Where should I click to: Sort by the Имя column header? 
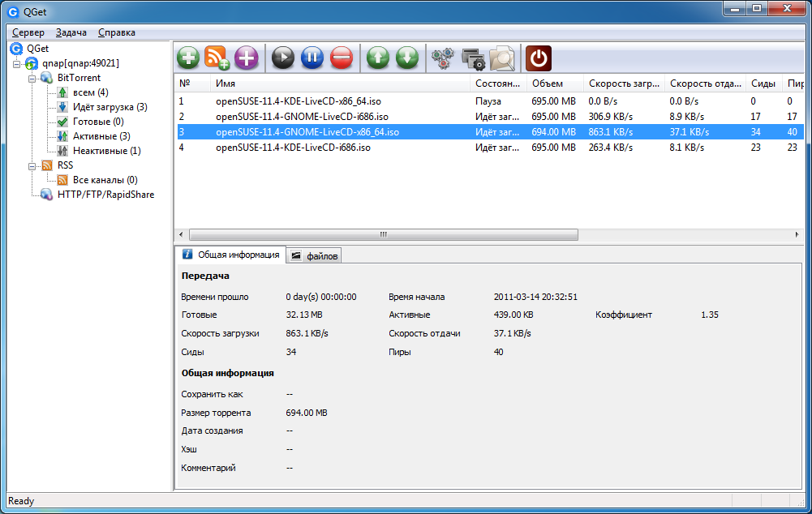pos(340,84)
